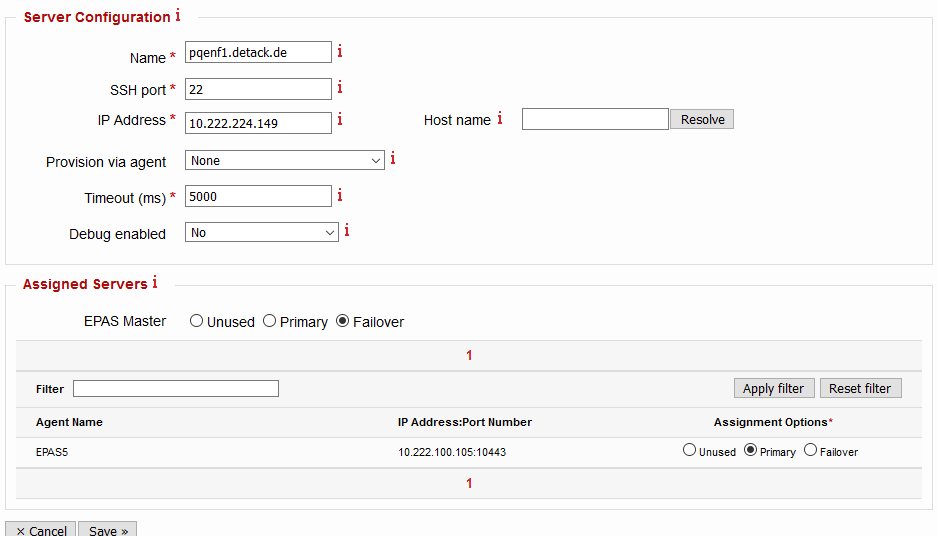Set EPAS Master to Unused
The height and width of the screenshot is (536, 937).
coord(197,322)
